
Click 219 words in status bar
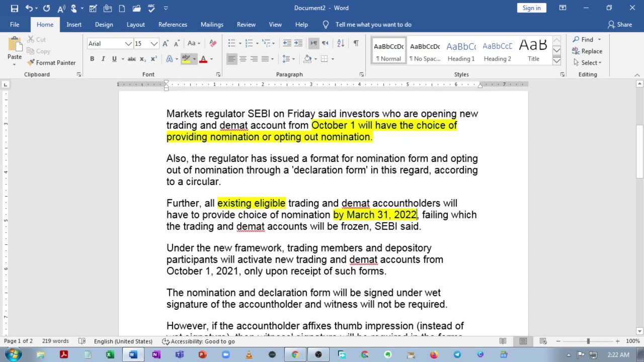coord(55,341)
